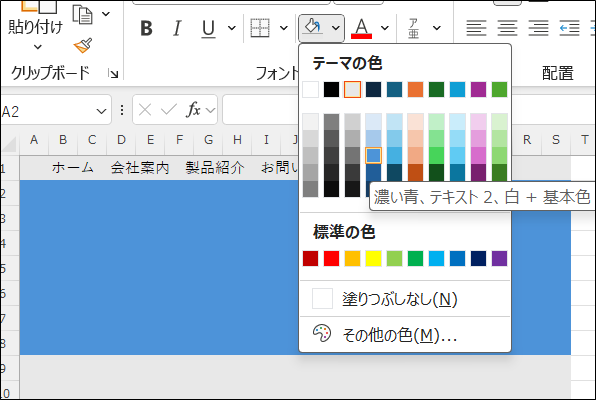Click the Paste (貼り付け) button

pos(35,18)
